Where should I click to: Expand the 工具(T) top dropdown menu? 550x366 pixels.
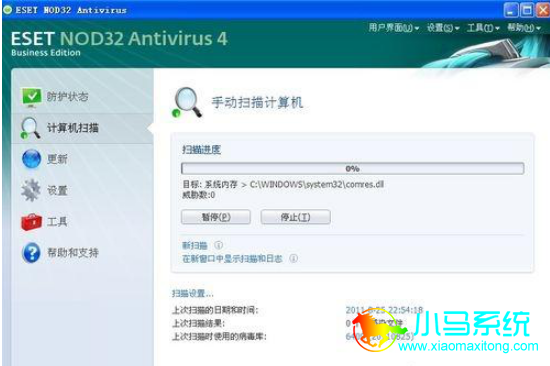483,28
